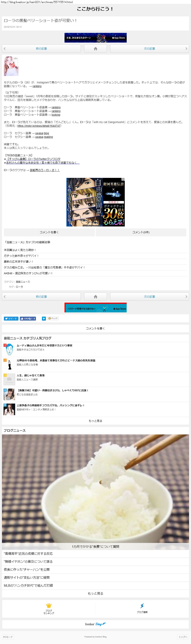Click the Hatena bookmark B! icon
The width and height of the screenshot is (191, 644).
click(44, 318)
